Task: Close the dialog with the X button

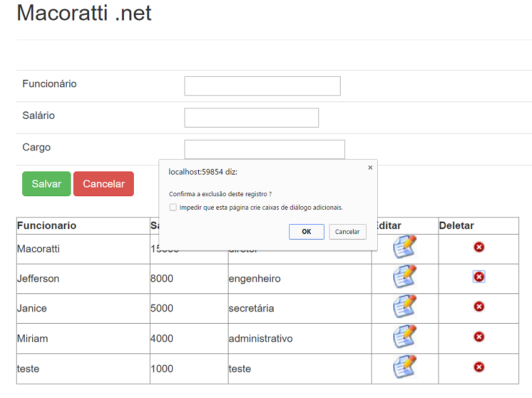Action: 370,167
